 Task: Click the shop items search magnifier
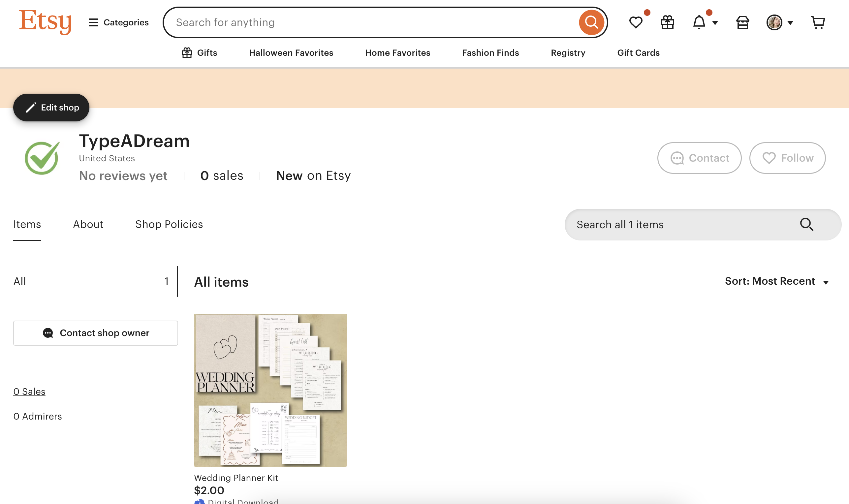click(806, 225)
